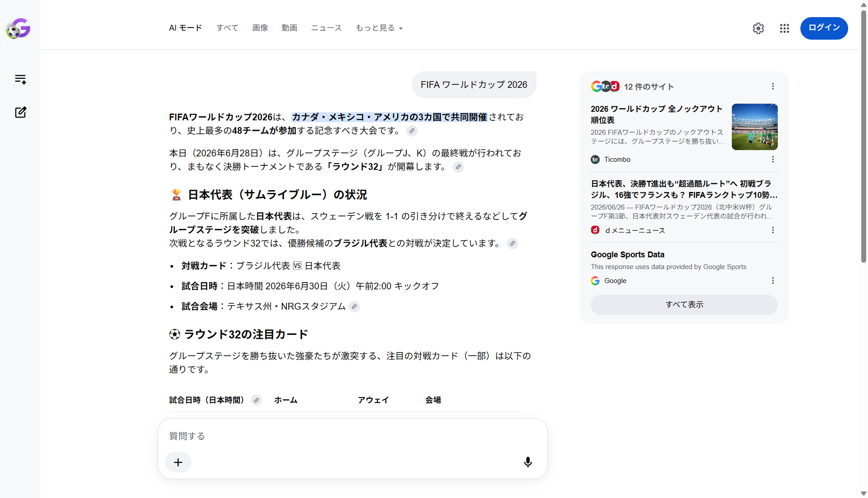Switch to すべて tab
The height and width of the screenshot is (498, 868).
coord(227,28)
